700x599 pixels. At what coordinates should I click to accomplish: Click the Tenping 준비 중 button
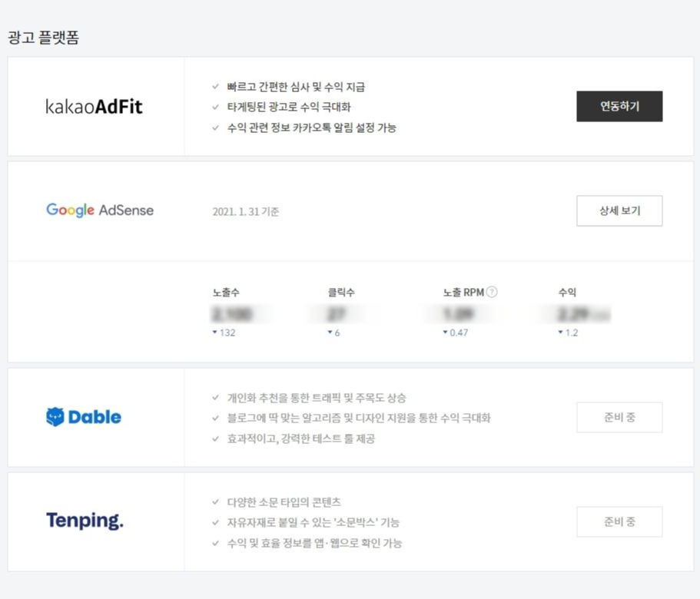[x=619, y=521]
